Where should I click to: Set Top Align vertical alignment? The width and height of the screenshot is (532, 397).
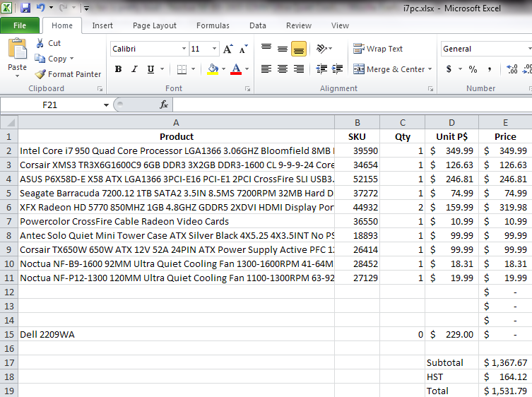click(266, 49)
